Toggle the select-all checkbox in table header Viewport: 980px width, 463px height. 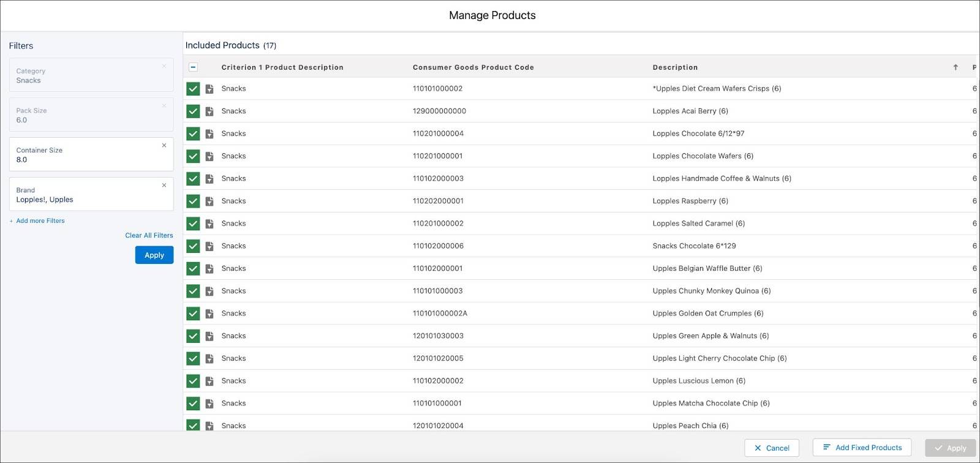tap(193, 67)
